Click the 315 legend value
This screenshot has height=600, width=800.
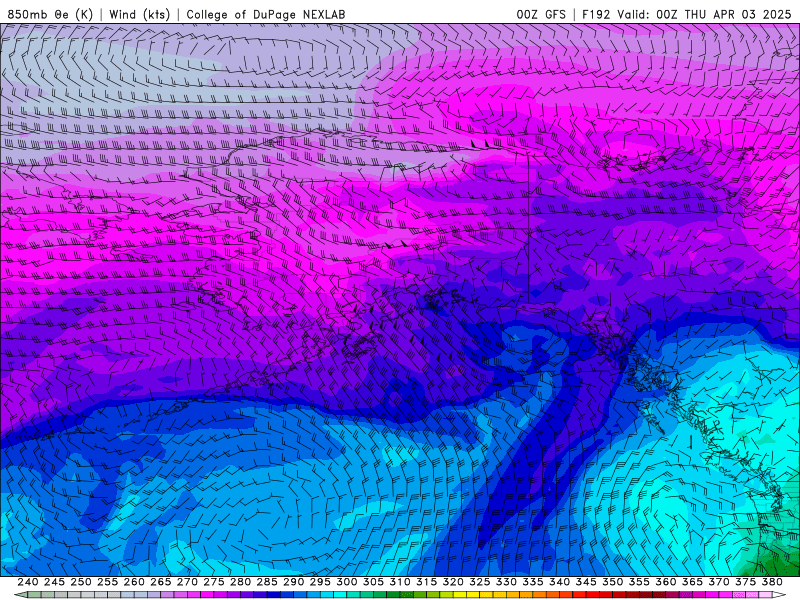coord(427,582)
